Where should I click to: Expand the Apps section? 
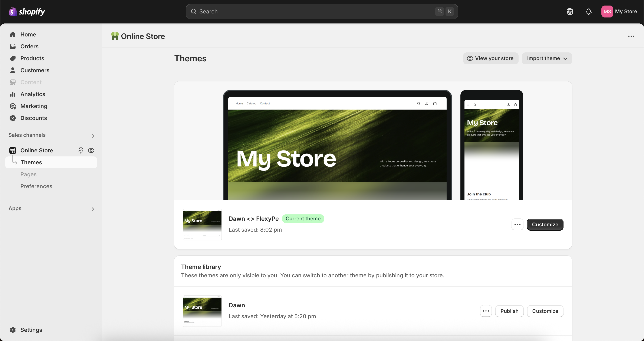tap(93, 209)
